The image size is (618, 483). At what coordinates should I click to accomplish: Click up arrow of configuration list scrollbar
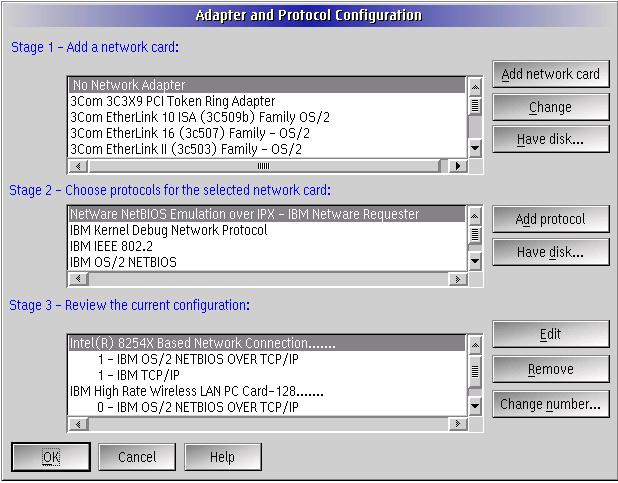(475, 345)
